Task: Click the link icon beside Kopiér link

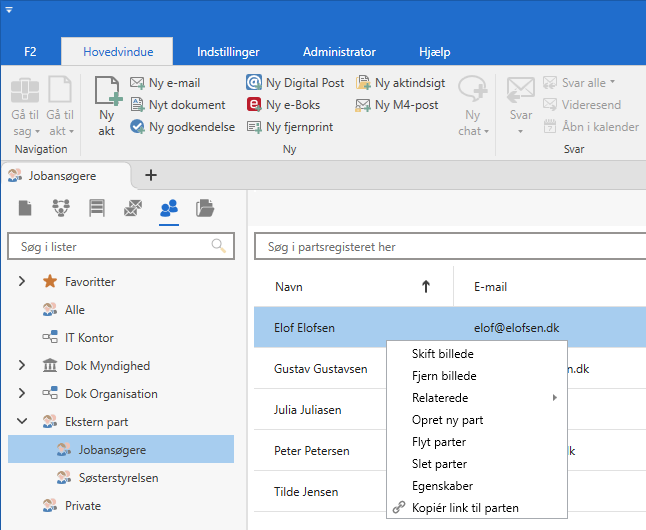Action: coord(398,507)
